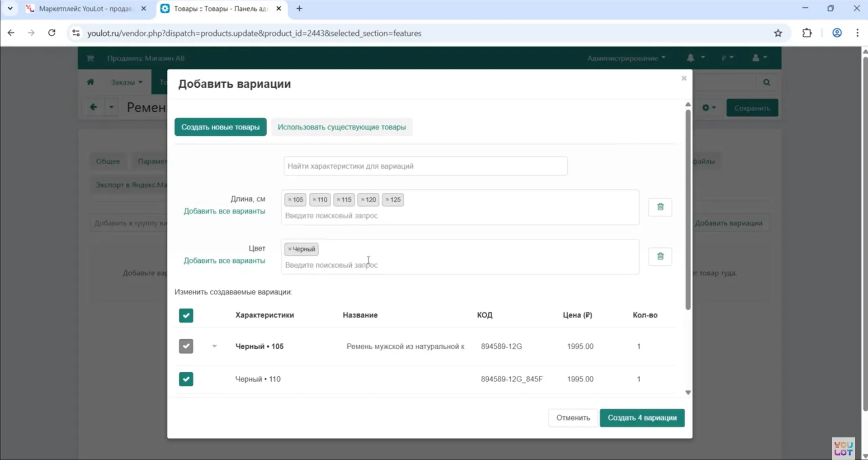The height and width of the screenshot is (460, 868).
Task: Bookmark this page with the star icon
Action: click(x=778, y=33)
